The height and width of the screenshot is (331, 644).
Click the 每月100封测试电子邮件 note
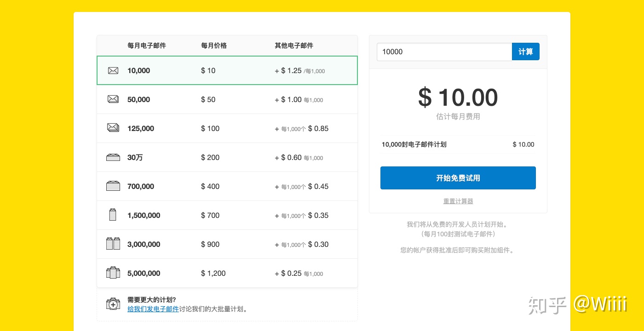[x=458, y=234]
